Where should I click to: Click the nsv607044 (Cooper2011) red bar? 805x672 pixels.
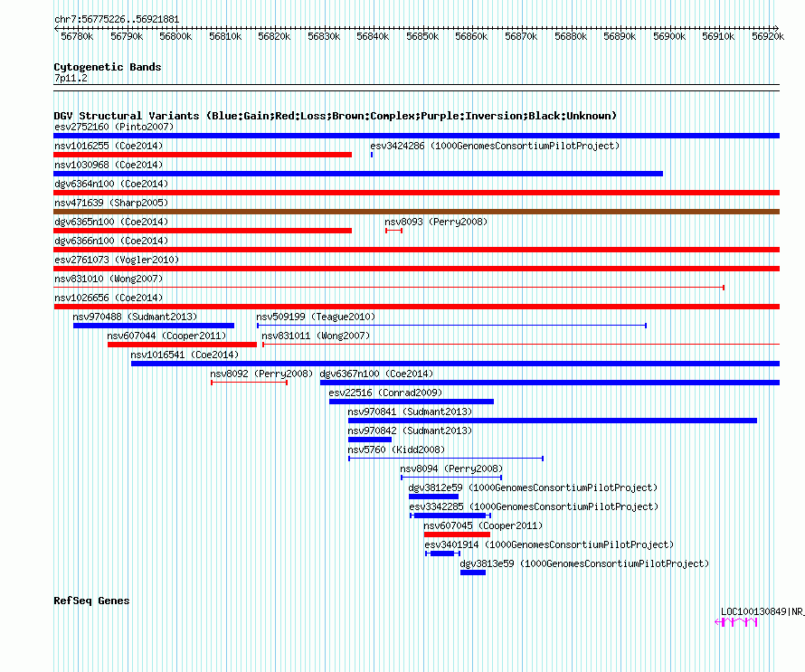point(182,345)
